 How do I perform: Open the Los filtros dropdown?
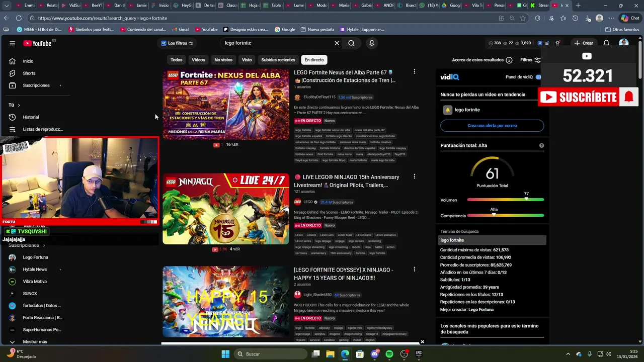(x=177, y=43)
